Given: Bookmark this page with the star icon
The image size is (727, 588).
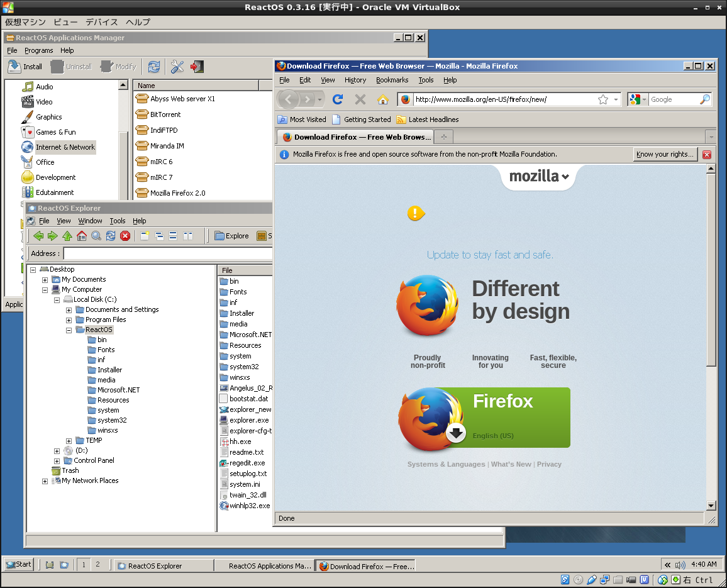Looking at the screenshot, I should click(x=602, y=99).
